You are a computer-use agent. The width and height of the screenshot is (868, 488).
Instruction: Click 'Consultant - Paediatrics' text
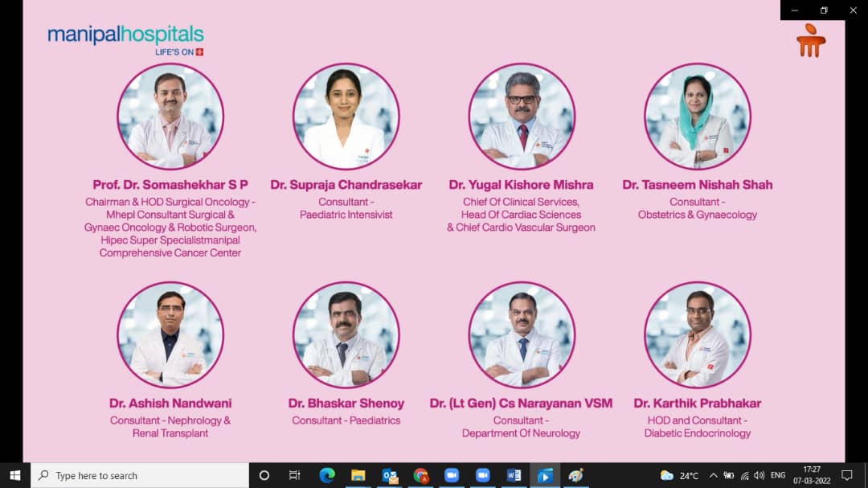346,420
